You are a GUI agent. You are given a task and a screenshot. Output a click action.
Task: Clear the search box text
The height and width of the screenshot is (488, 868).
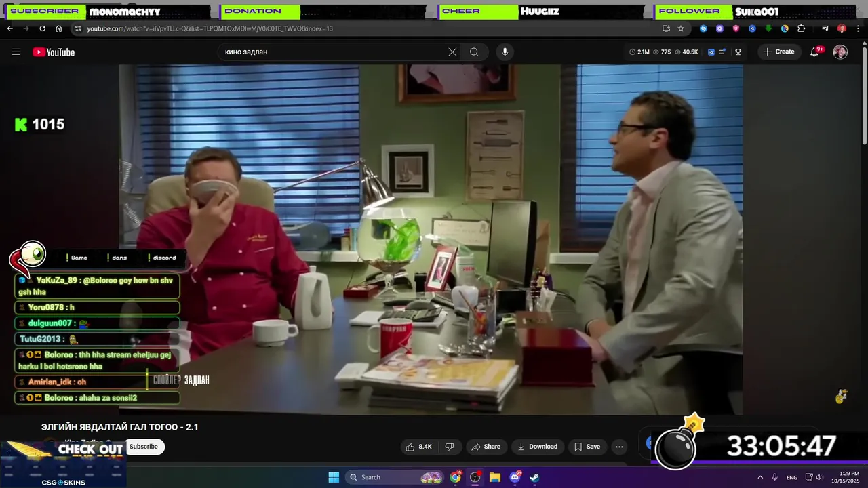coord(452,52)
